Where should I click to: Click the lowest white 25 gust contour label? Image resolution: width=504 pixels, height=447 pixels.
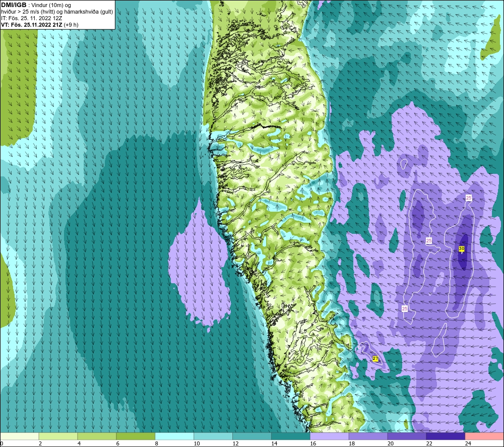(405, 308)
